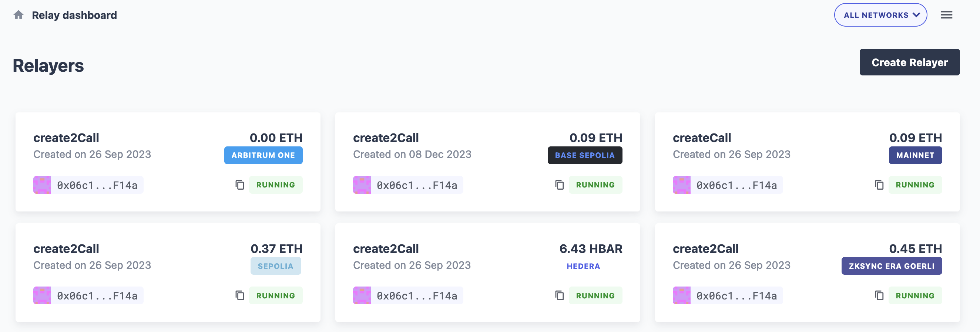Open the Relay dashboard link
Image resolution: width=980 pixels, height=332 pixels.
pyautogui.click(x=74, y=15)
